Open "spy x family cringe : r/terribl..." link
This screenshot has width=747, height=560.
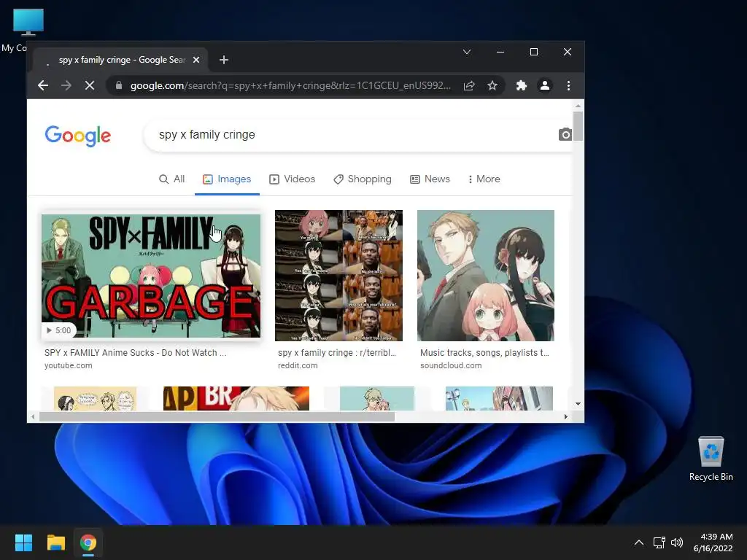tap(337, 353)
